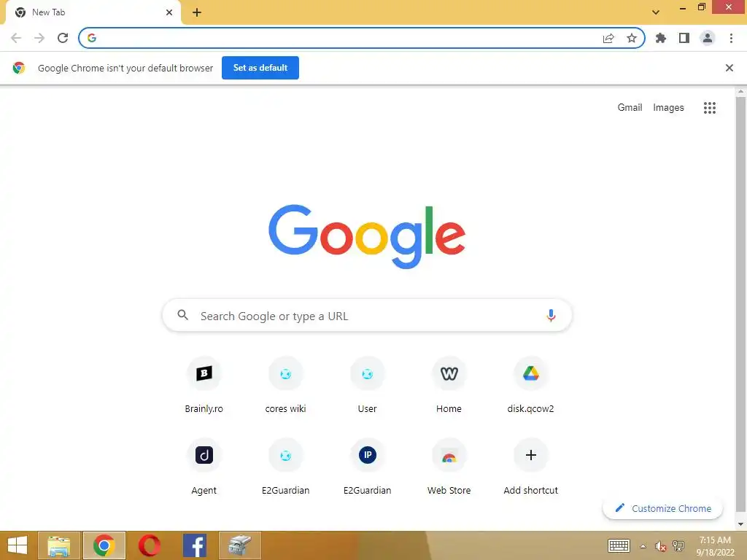This screenshot has height=560, width=747.
Task: Open the Agent shortcut
Action: coord(204,467)
